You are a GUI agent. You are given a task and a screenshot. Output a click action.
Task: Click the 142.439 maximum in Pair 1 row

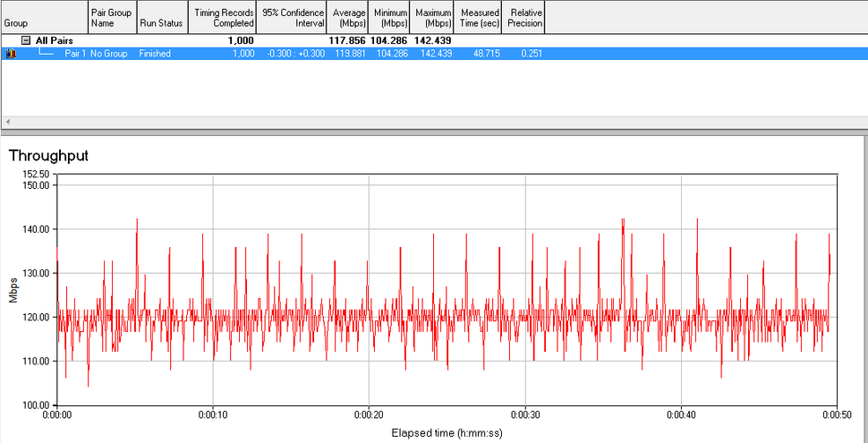click(x=436, y=54)
